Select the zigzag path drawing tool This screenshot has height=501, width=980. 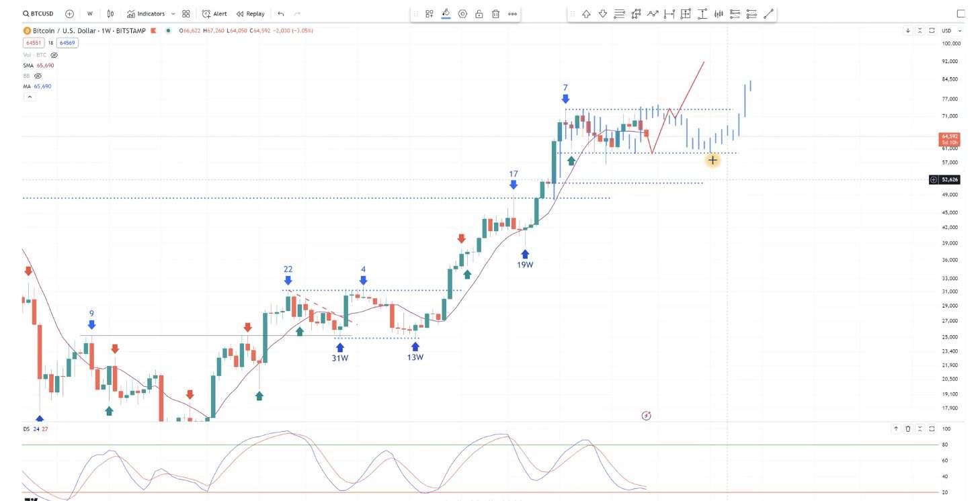[652, 13]
